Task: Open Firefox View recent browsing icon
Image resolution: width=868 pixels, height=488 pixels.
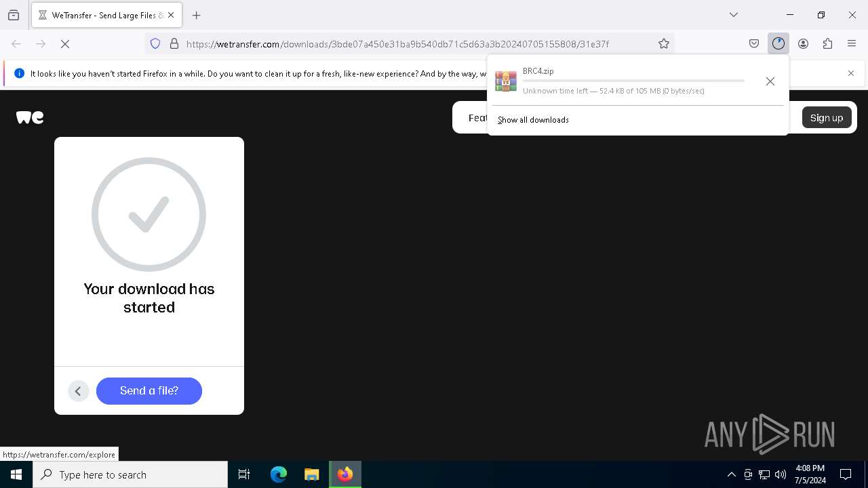Action: [14, 15]
